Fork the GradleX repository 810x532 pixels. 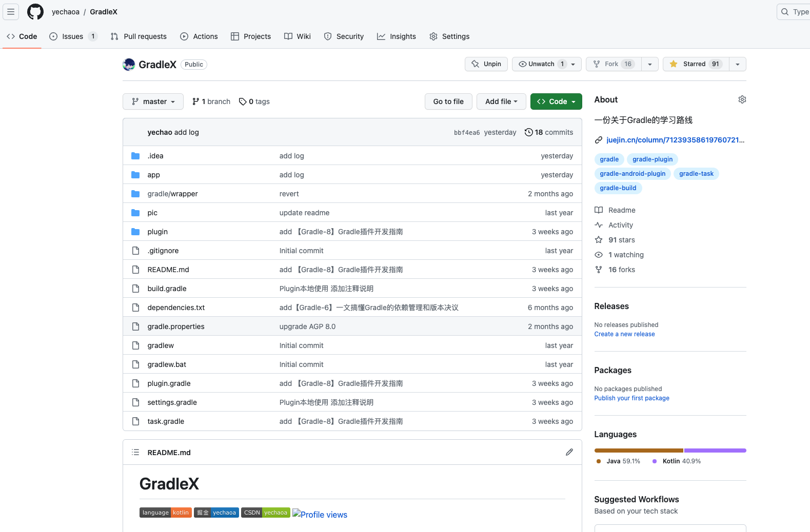pyautogui.click(x=614, y=64)
